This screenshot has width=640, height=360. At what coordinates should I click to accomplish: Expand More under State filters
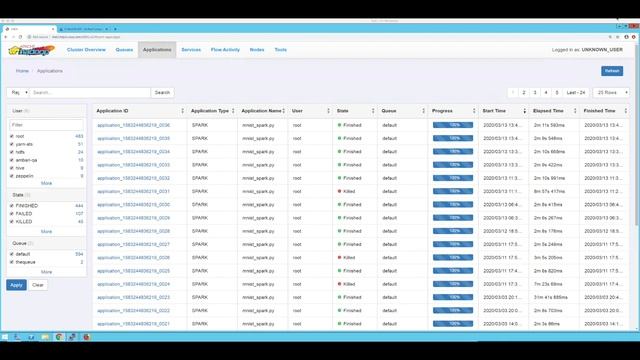click(x=46, y=231)
